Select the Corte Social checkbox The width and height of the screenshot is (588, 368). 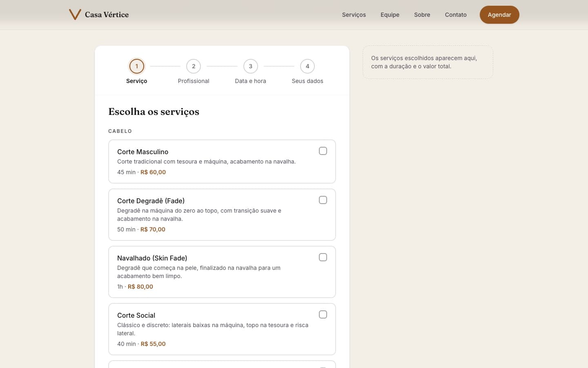[x=323, y=314]
